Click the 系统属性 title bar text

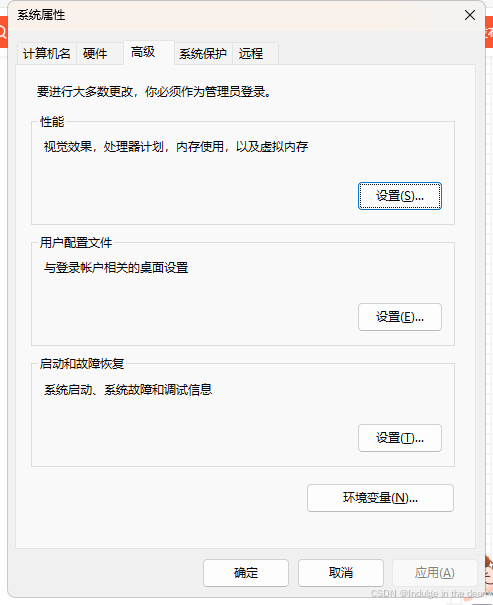pos(41,15)
